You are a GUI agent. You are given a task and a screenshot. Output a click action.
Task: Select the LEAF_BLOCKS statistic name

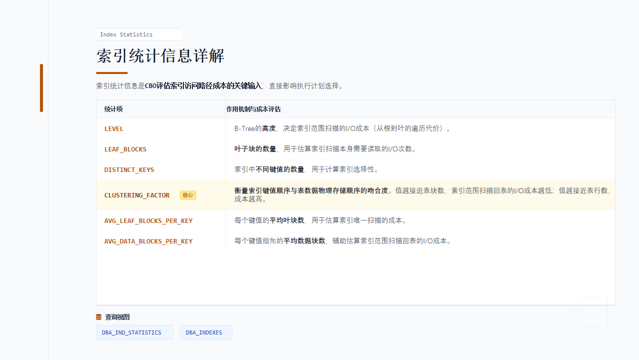coord(125,149)
